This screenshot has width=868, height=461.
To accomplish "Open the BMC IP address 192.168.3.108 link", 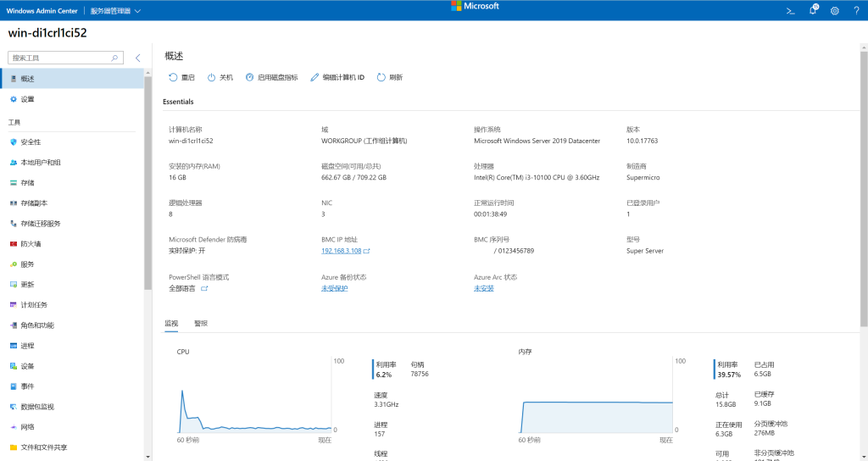I will pyautogui.click(x=341, y=251).
